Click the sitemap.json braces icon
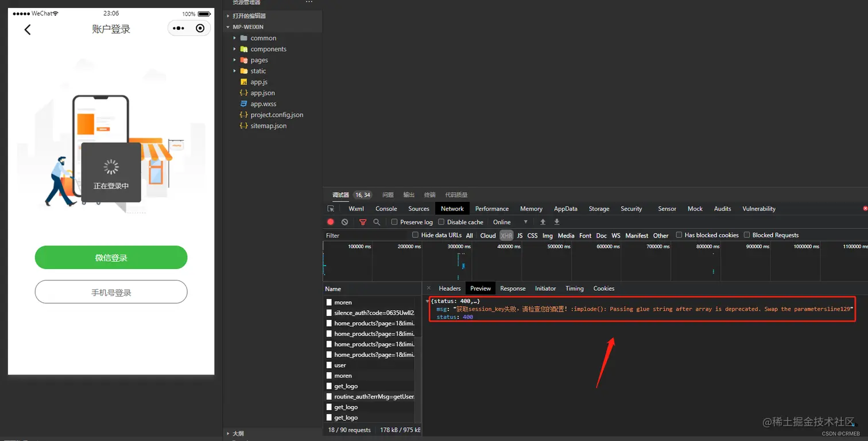This screenshot has width=868, height=441. pyautogui.click(x=243, y=126)
